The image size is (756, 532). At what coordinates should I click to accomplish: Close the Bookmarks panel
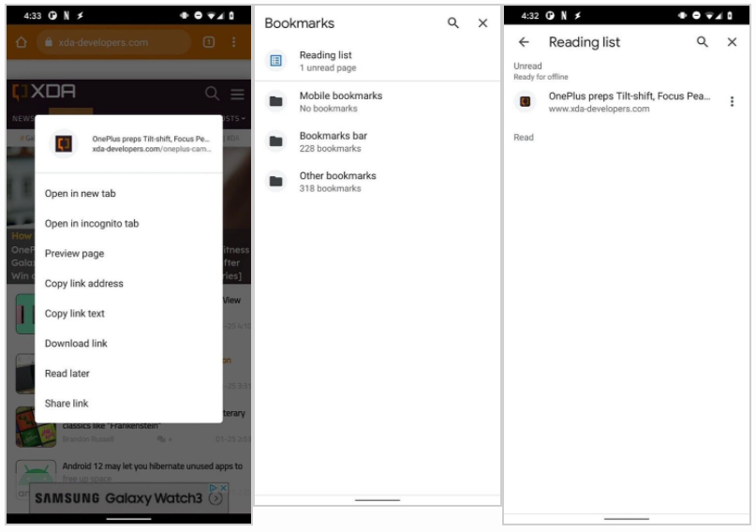click(x=482, y=22)
